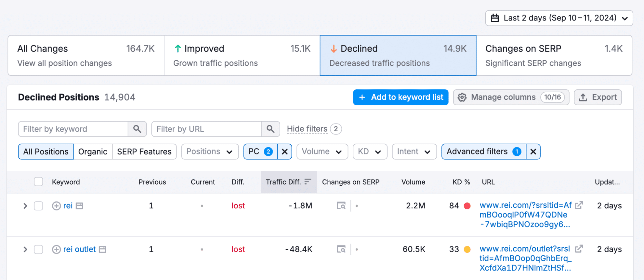644x280 pixels.
Task: Expand the 'rei' keyword row
Action: tap(25, 206)
